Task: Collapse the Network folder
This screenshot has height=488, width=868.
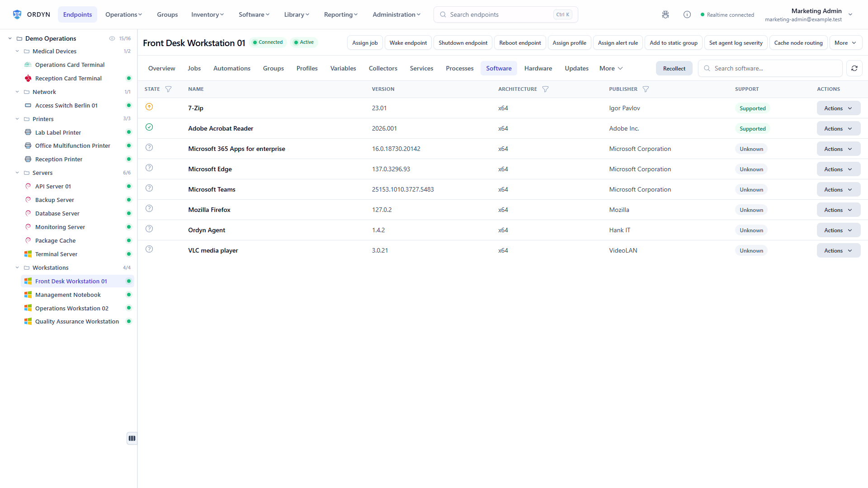Action: 17,92
